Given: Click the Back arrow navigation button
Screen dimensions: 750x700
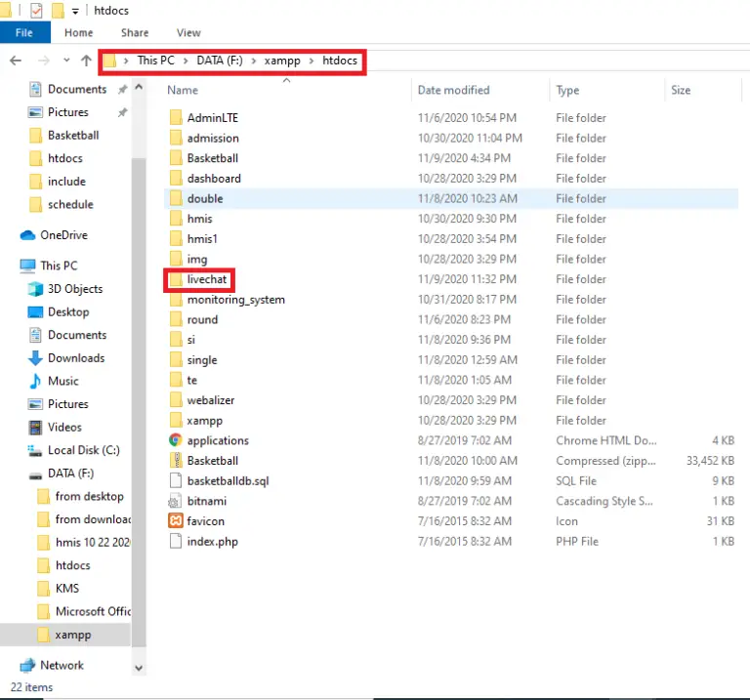Looking at the screenshot, I should (x=15, y=61).
